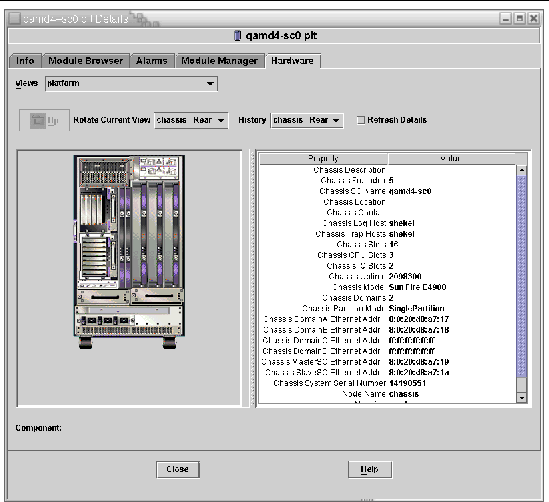Viewport: 549px width, 502px height.
Task: Open the Module Browser tab
Action: 86,61
